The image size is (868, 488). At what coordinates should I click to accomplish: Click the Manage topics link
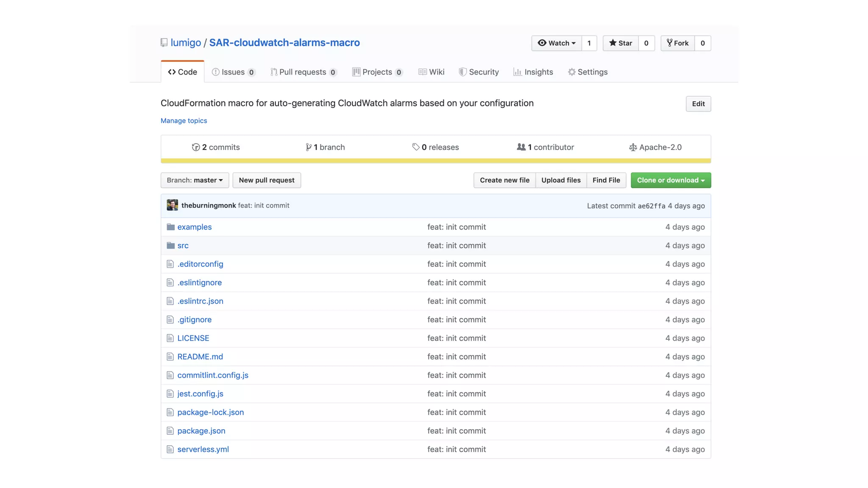click(184, 121)
